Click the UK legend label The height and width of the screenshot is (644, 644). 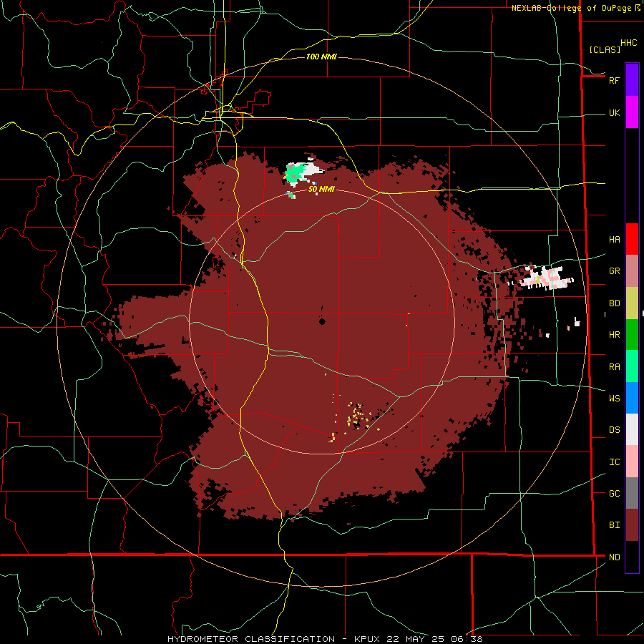tap(614, 113)
